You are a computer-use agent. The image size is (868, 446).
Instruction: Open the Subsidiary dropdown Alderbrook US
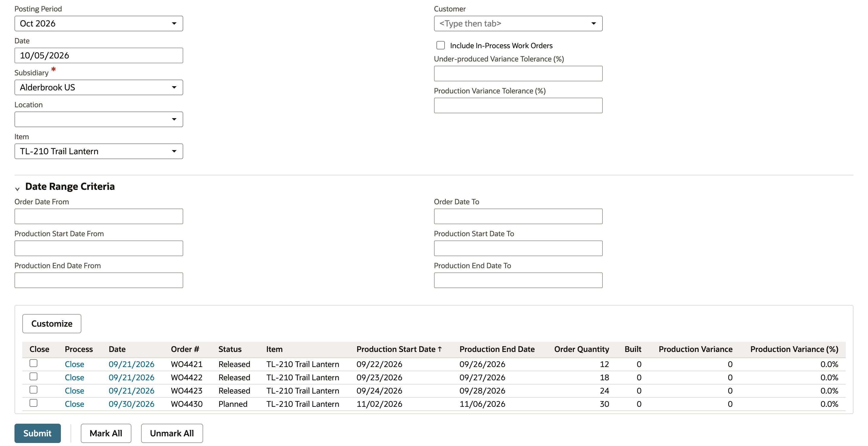coord(98,88)
